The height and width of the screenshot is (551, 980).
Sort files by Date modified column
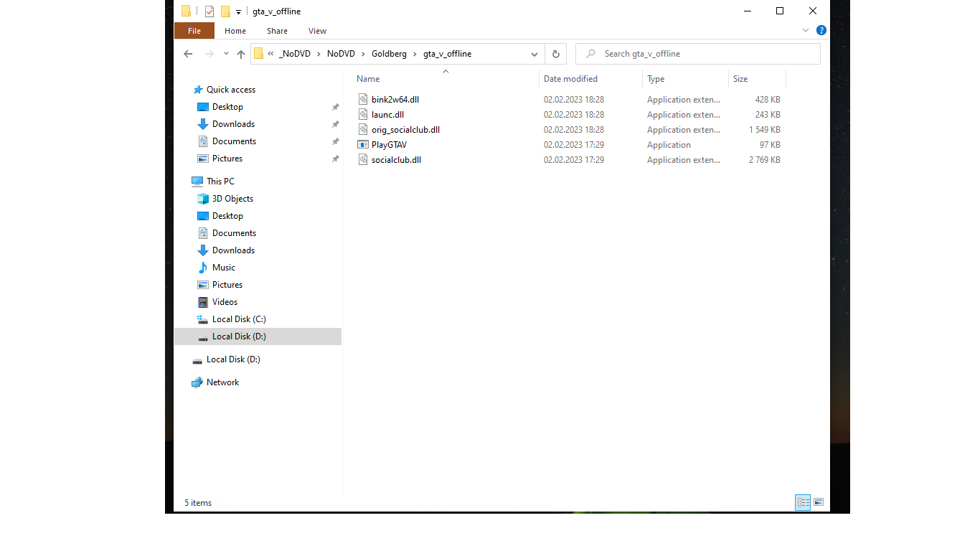pos(570,79)
